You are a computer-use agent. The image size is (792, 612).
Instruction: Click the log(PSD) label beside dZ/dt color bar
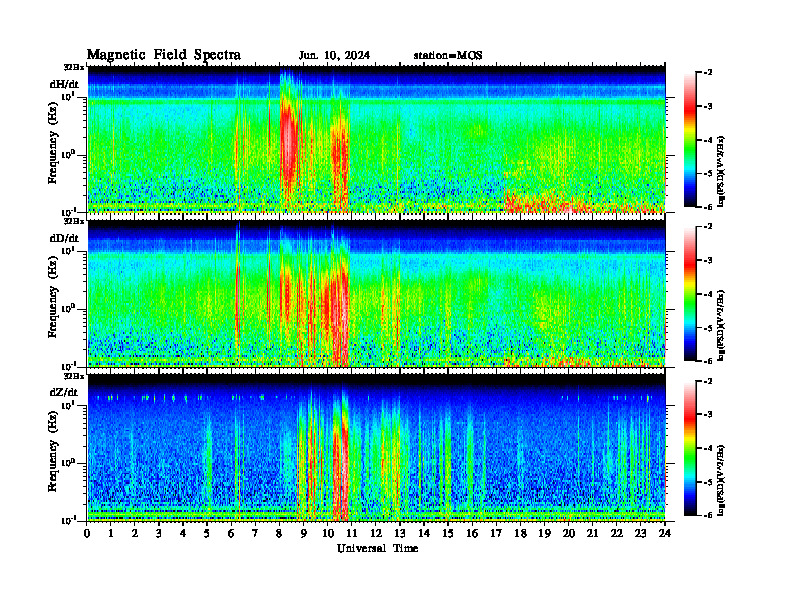pos(721,479)
